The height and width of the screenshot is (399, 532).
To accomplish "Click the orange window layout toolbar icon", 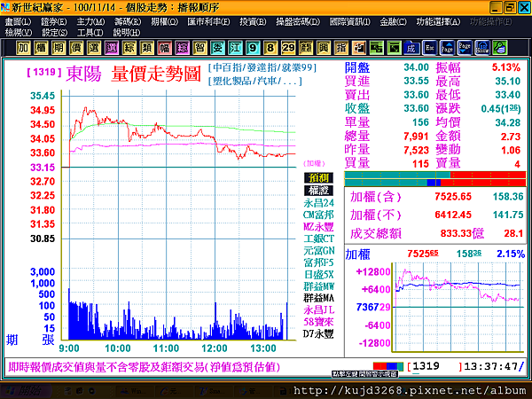I will coord(358,48).
